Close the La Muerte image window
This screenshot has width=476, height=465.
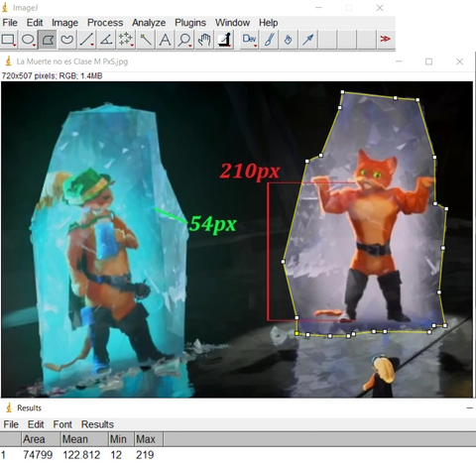pyautogui.click(x=459, y=61)
